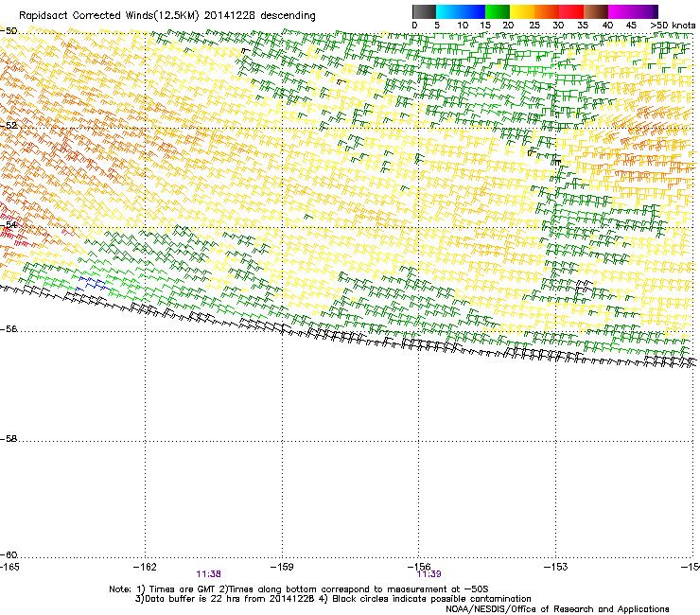The image size is (700, 615).
Task: Click the longitude label '-156'
Action: tap(419, 567)
